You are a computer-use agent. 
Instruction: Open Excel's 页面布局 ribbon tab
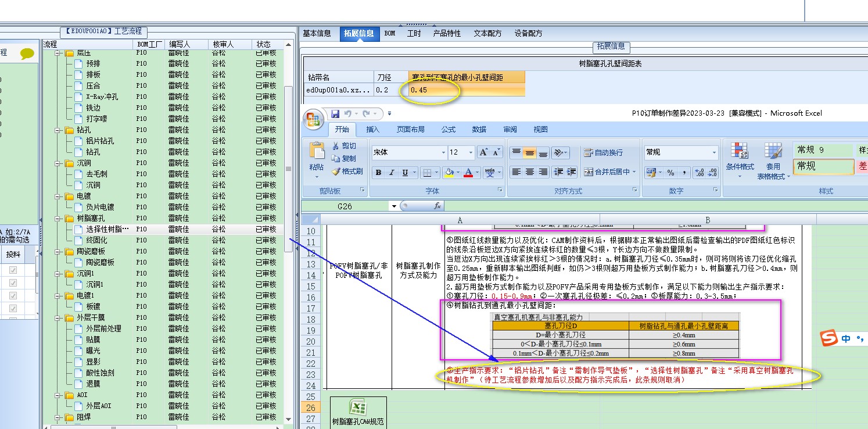point(410,130)
